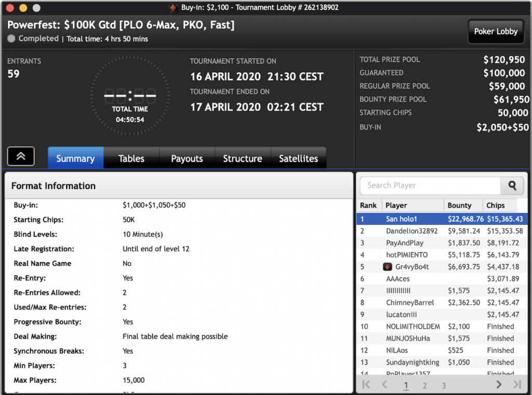Image resolution: width=532 pixels, height=395 pixels.
Task: View the Satellites tab
Action: point(298,158)
